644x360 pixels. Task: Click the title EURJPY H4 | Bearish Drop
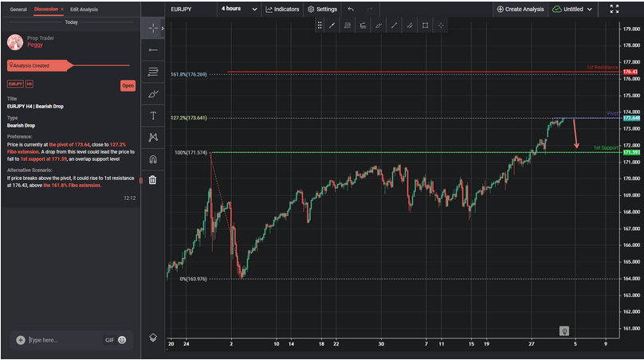[35, 106]
